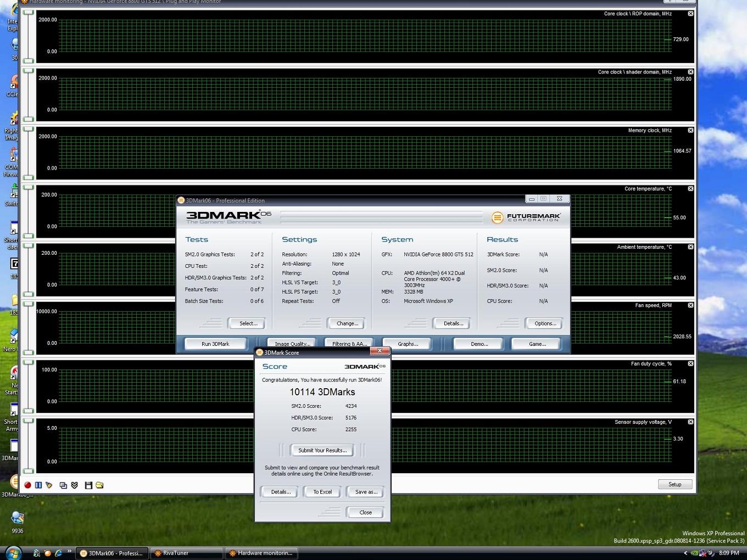Open Graphs... in 3DMark06
This screenshot has width=747, height=560.
tap(408, 344)
